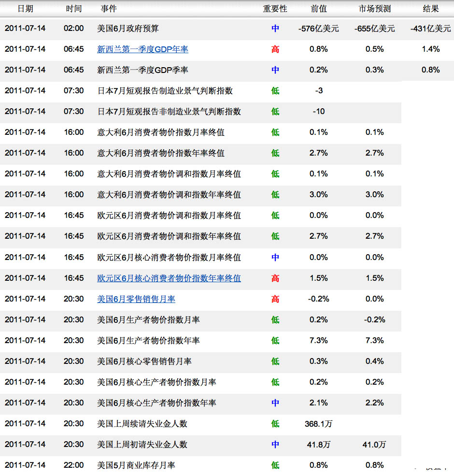Select 日本7月短观报告非制造业景气判断指数 row text
Screen dimensions: 454x476
click(x=169, y=112)
